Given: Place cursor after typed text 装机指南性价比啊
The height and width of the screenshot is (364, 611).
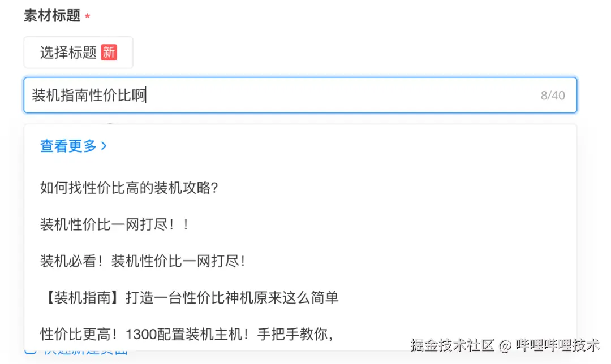Looking at the screenshot, I should coord(147,96).
